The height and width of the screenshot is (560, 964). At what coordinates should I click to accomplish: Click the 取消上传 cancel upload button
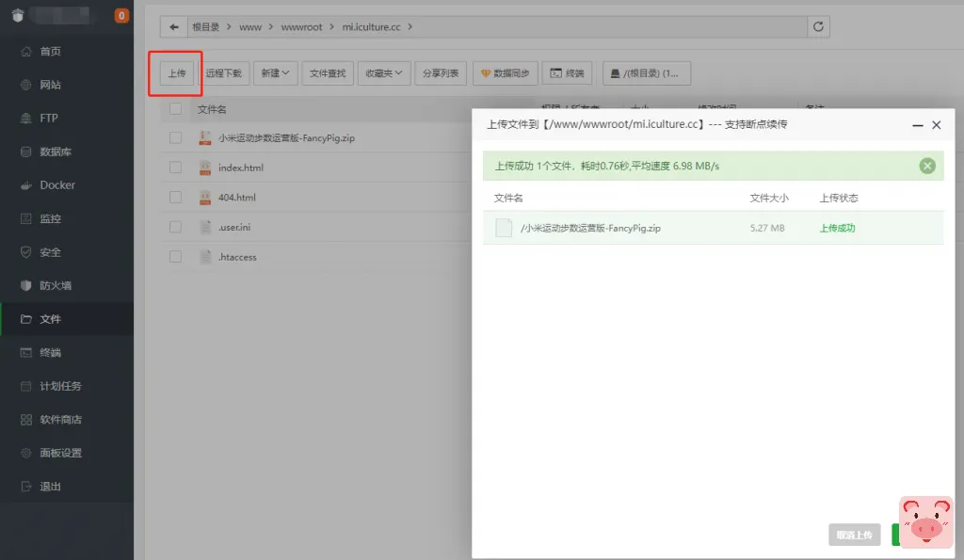click(x=855, y=535)
